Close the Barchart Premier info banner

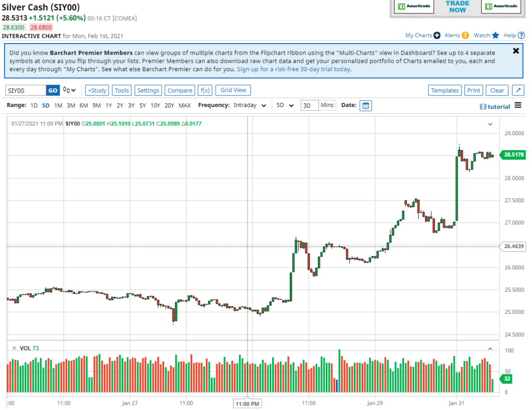(x=516, y=51)
